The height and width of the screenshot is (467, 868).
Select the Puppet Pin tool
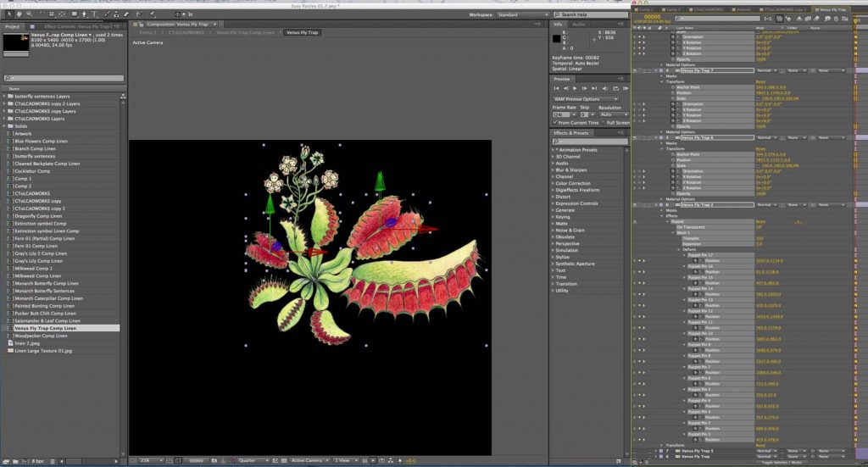click(152, 14)
